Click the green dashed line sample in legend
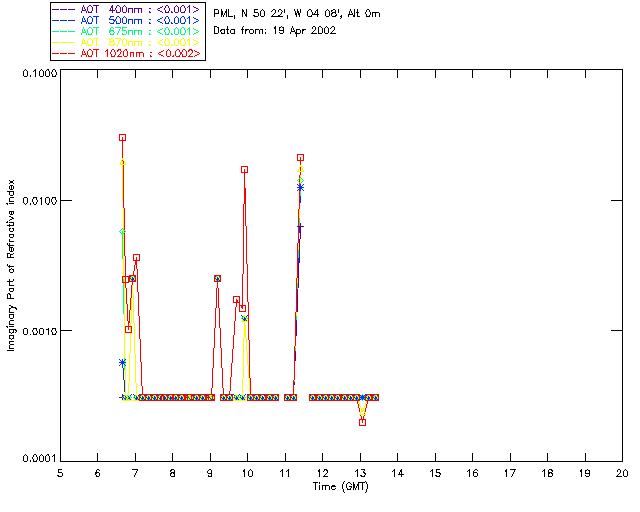This screenshot has width=640, height=512. click(x=64, y=31)
